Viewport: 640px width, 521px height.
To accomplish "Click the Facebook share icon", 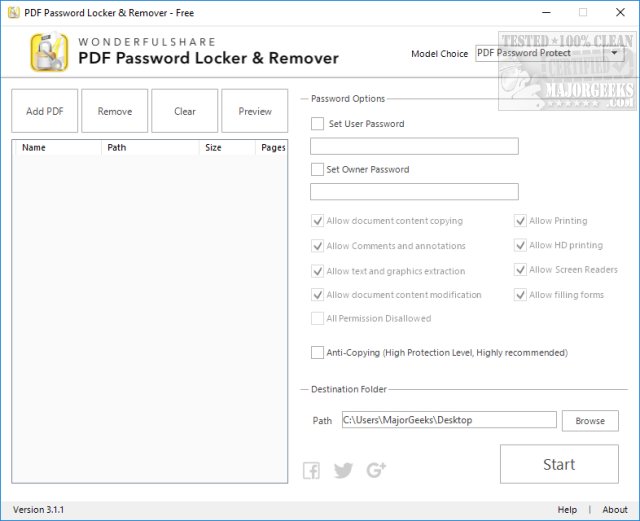I will coord(311,470).
